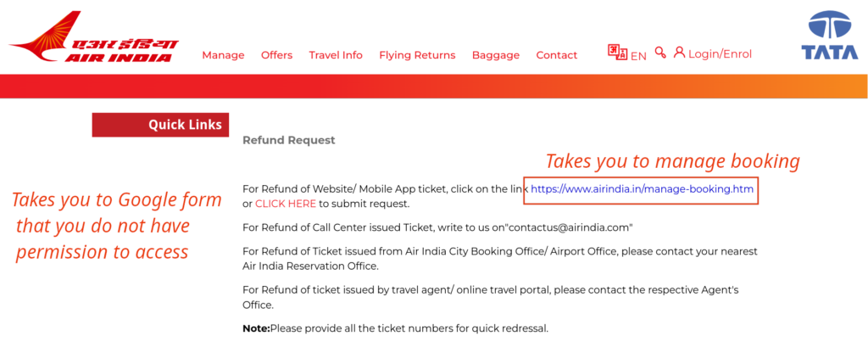
Task: Click the TATA logo
Action: tap(830, 35)
